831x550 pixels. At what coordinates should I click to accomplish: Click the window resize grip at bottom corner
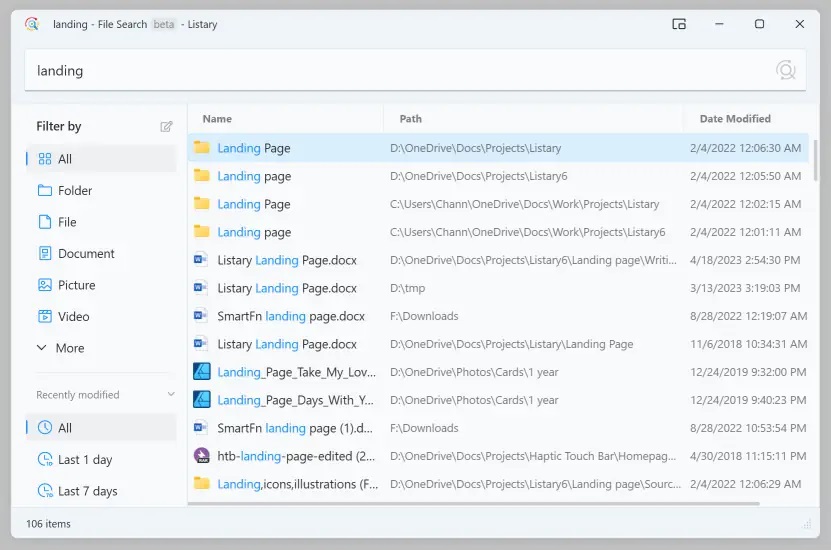tap(807, 524)
